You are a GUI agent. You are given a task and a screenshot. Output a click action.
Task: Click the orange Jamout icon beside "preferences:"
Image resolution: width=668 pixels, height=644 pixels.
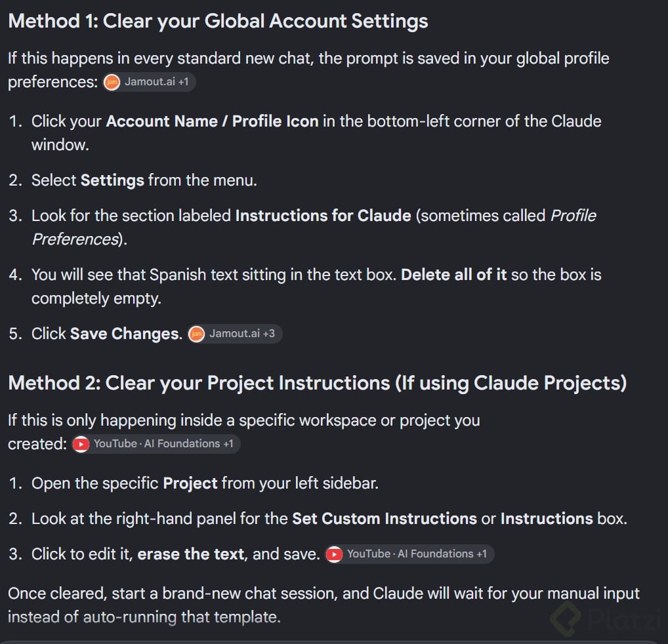click(112, 82)
